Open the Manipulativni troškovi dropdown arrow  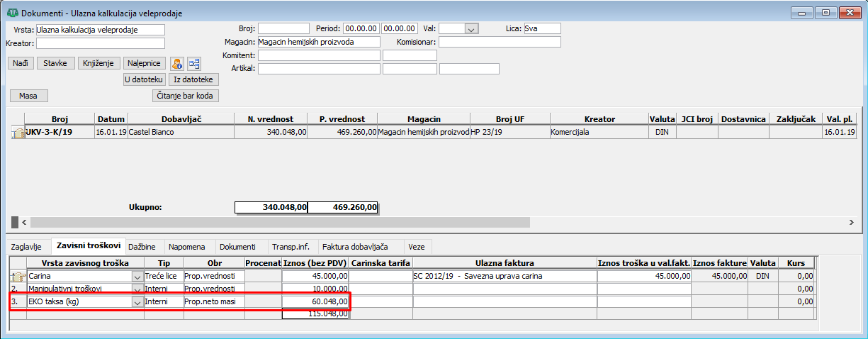point(137,289)
